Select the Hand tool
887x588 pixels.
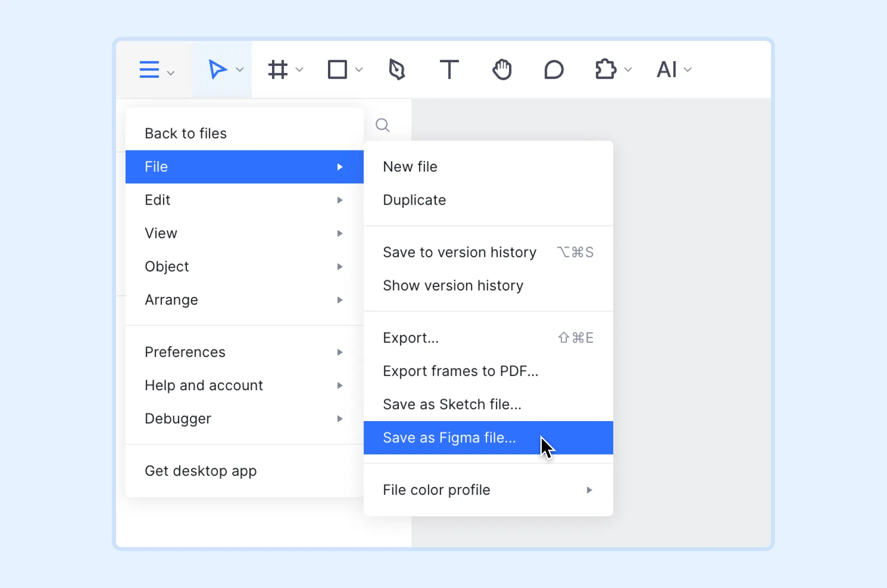pos(502,70)
